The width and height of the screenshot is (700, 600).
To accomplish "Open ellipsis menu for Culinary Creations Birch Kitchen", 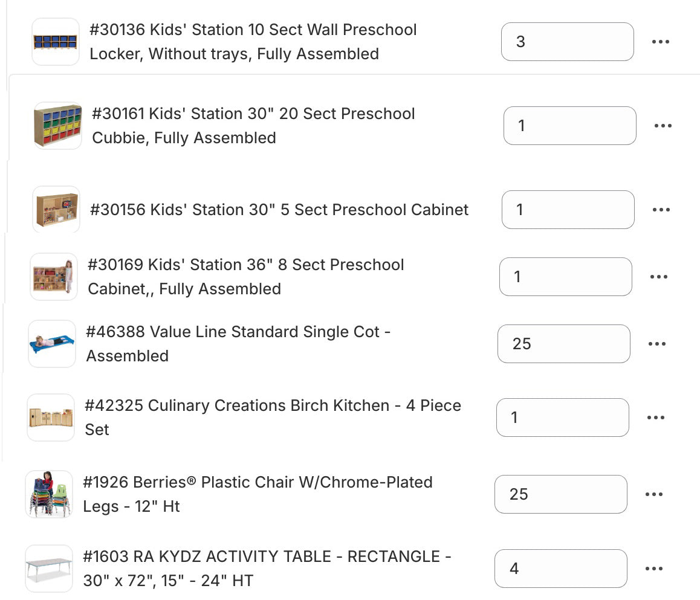I will [x=655, y=418].
